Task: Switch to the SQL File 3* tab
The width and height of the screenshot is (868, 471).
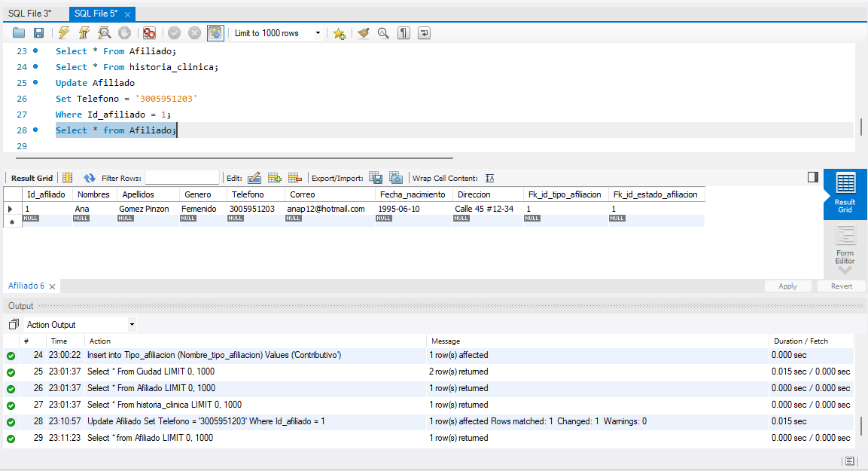Action: [30, 14]
